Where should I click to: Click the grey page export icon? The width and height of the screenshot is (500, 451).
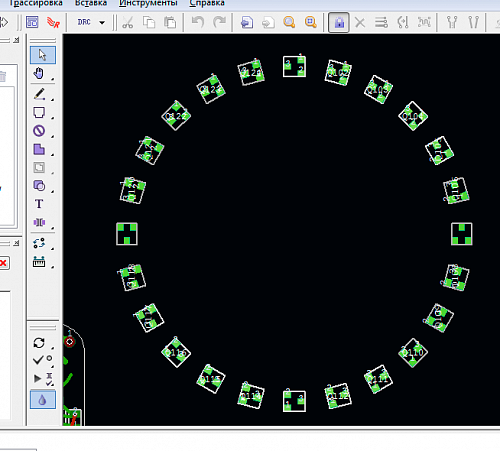(x=268, y=23)
